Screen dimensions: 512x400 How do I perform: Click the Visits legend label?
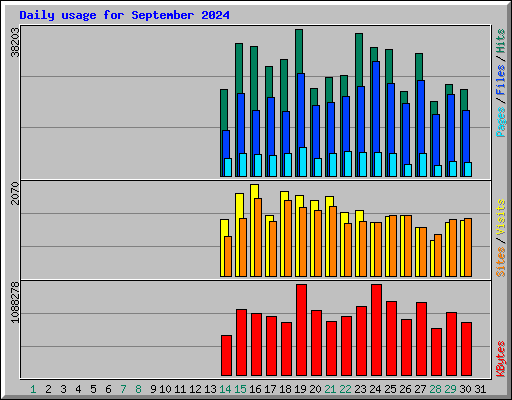tap(501, 217)
